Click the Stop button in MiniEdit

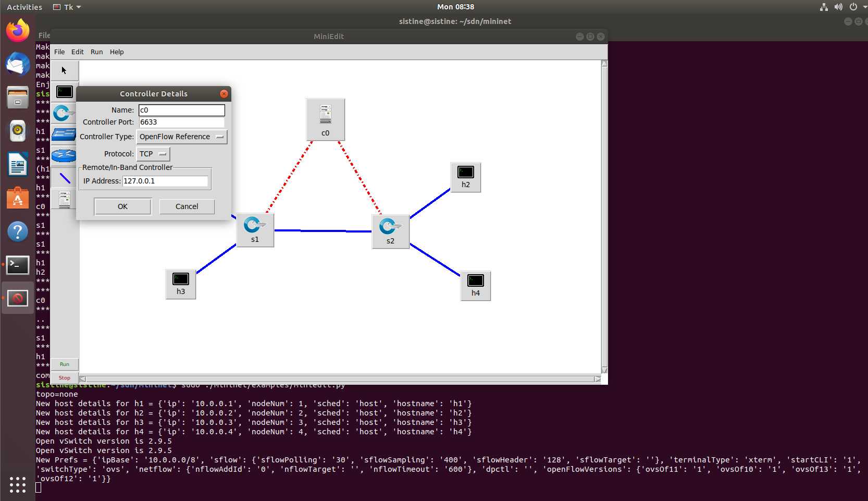pos(65,378)
